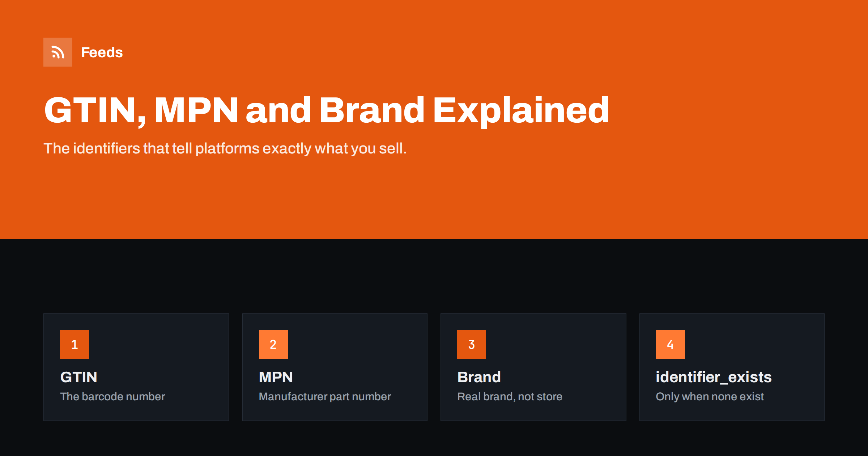
Task: Click the Feeds label
Action: coord(102,52)
